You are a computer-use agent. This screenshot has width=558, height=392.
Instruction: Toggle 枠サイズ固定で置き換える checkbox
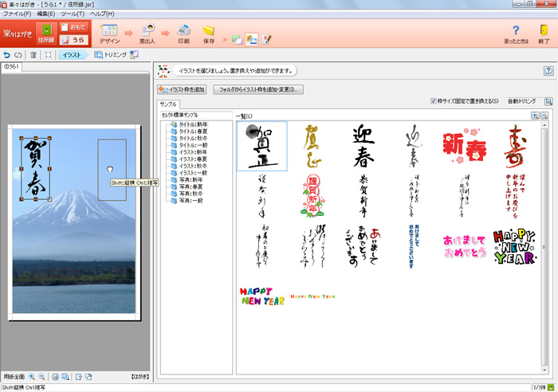click(433, 101)
